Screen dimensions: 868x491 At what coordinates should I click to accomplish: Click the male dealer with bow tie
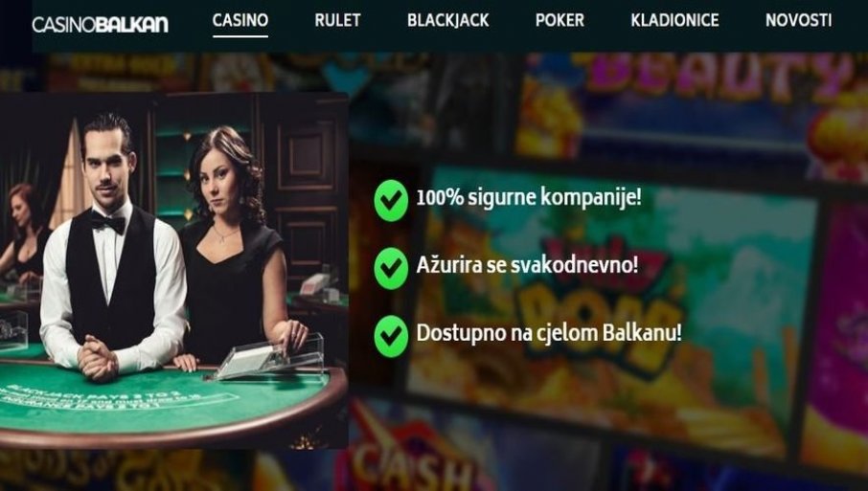click(x=111, y=249)
